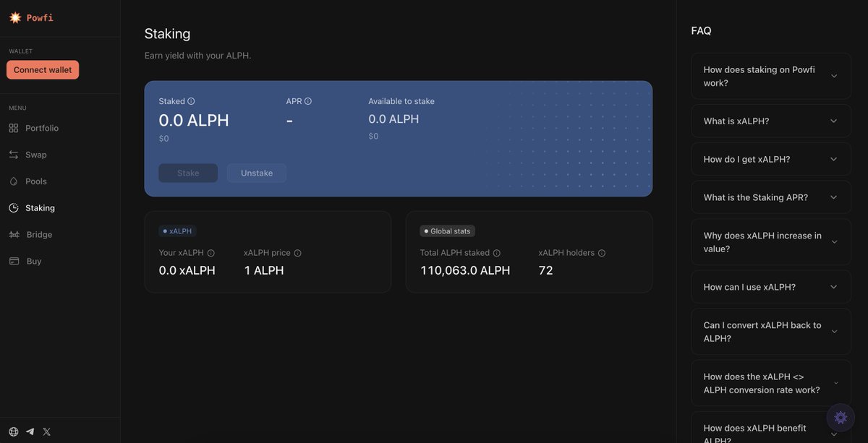Open the website globe icon
868x443 pixels.
coord(14,431)
